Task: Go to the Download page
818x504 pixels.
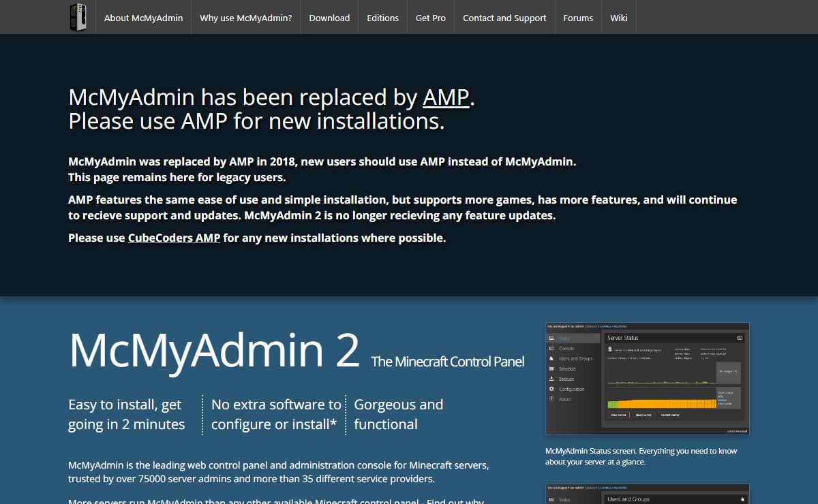Action: point(329,18)
